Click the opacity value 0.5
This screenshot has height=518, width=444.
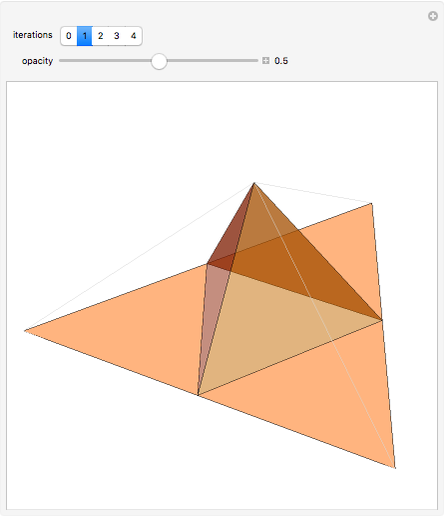click(281, 61)
